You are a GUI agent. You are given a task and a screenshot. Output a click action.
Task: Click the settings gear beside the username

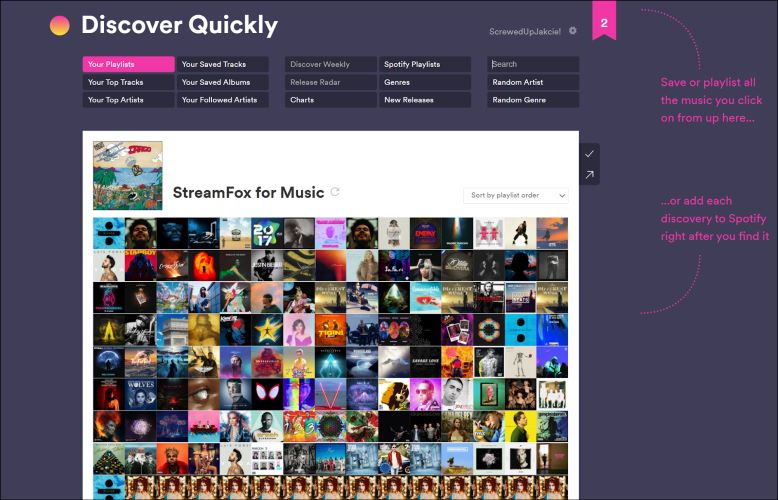573,31
